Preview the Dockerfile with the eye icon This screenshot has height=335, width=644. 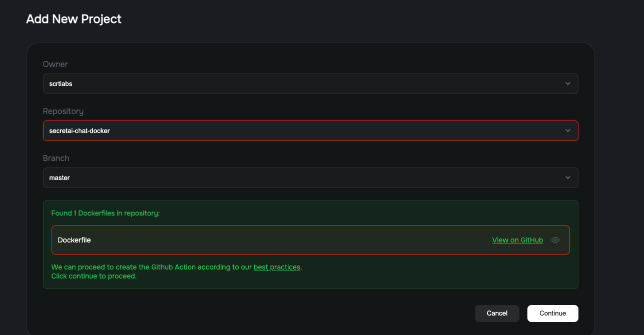[555, 240]
